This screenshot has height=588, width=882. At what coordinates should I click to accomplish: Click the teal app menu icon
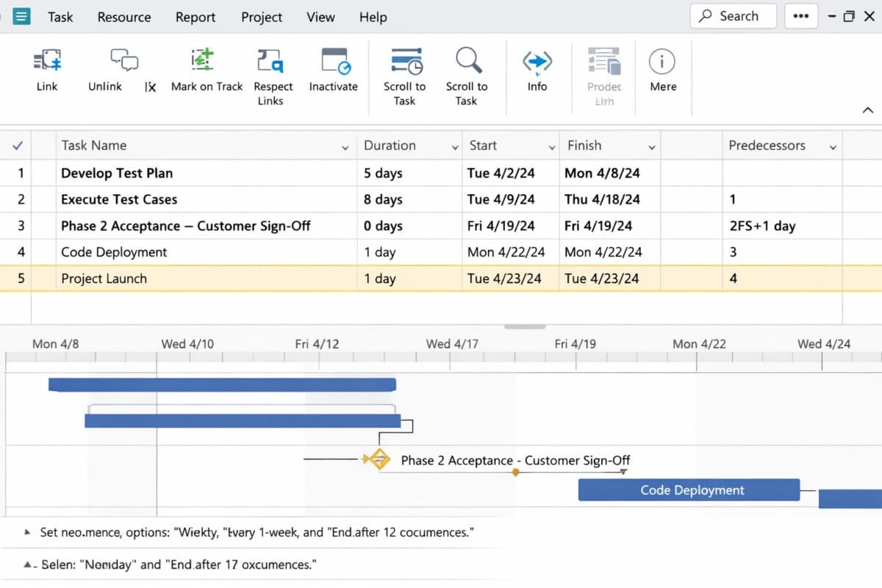(22, 16)
